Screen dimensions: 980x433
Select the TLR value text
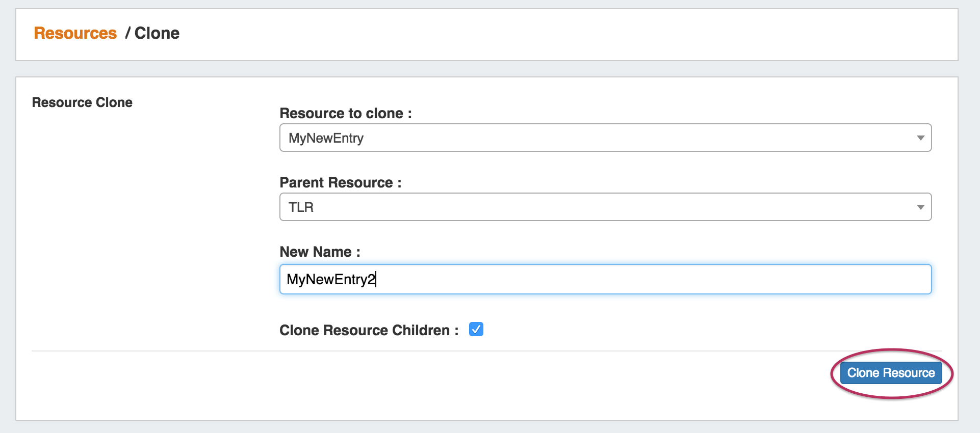[301, 207]
